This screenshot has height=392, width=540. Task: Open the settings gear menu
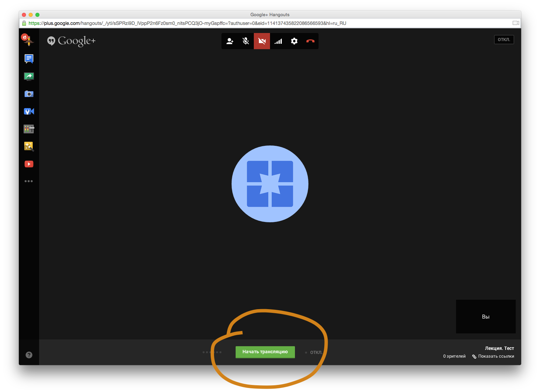click(x=294, y=41)
